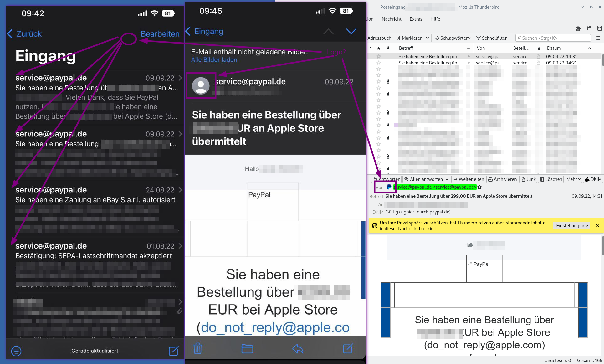Click the Löschen trash button

click(x=551, y=179)
